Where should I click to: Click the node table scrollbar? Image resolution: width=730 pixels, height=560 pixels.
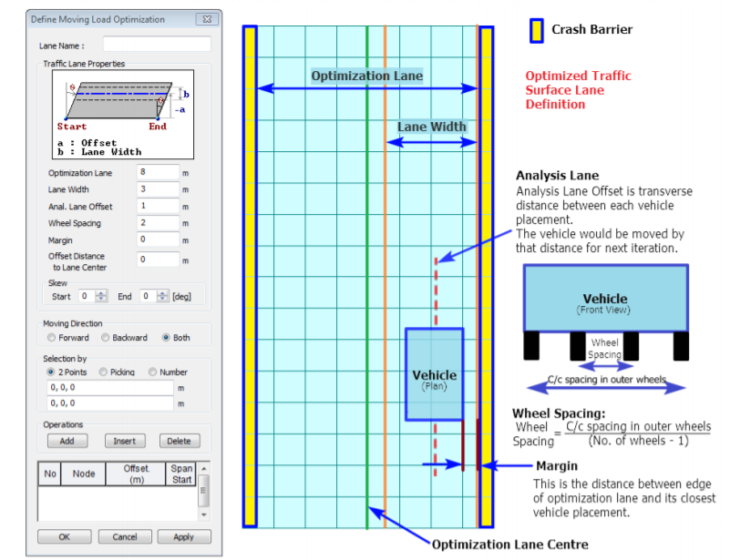pos(203,490)
